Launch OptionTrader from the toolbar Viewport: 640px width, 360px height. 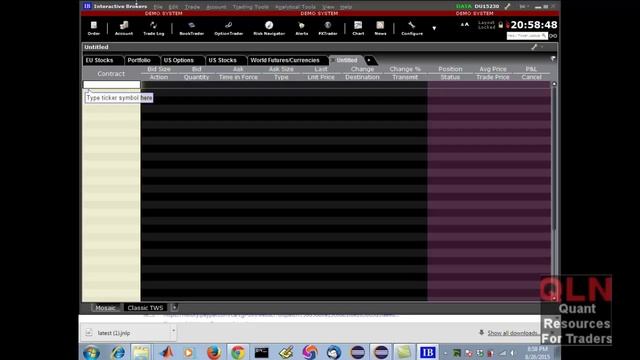[229, 28]
